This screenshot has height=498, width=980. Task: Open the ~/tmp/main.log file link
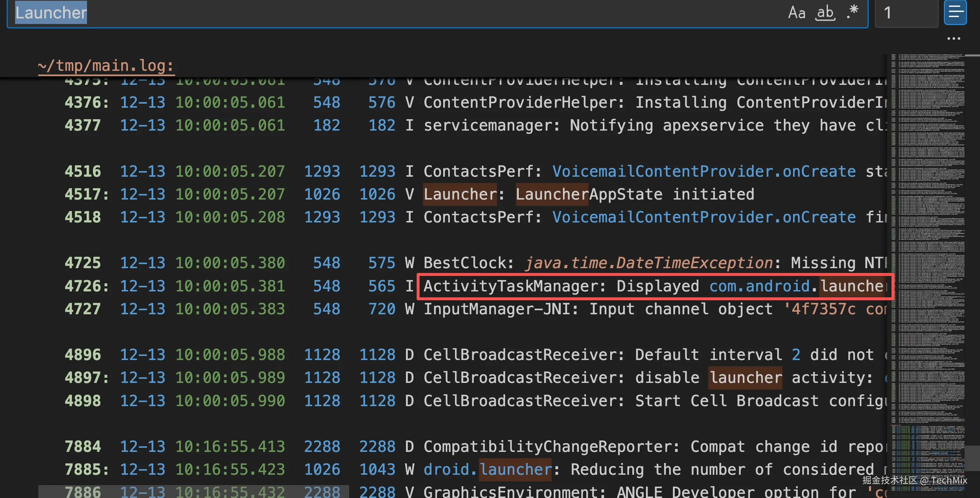106,66
